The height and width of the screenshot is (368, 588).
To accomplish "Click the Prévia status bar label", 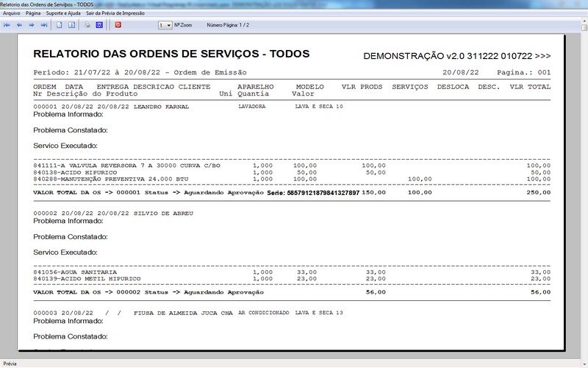I will [x=10, y=364].
